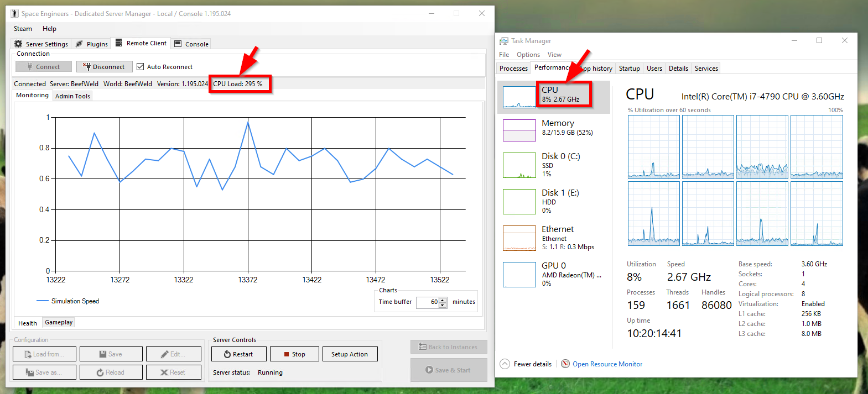
Task: Click the greyed Connect button
Action: (x=44, y=66)
